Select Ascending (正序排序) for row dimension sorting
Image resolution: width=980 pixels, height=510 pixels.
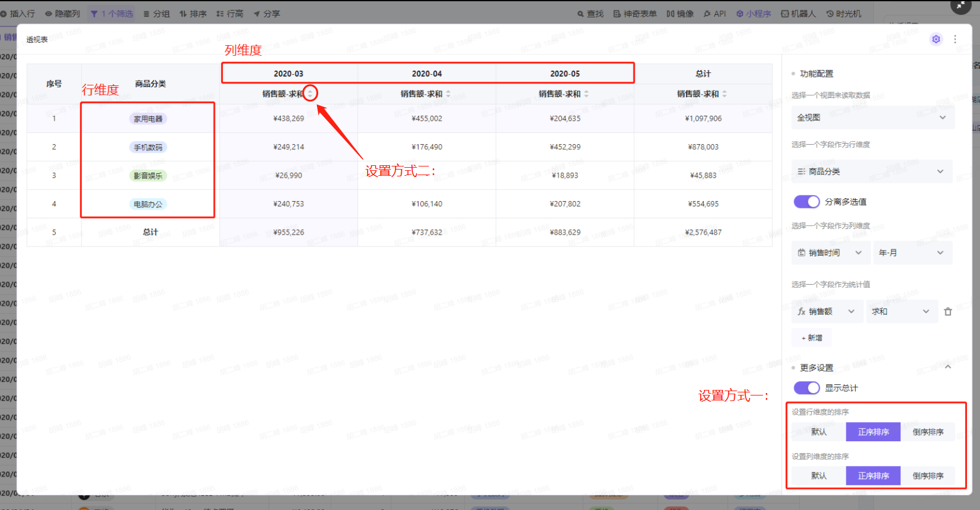point(874,432)
